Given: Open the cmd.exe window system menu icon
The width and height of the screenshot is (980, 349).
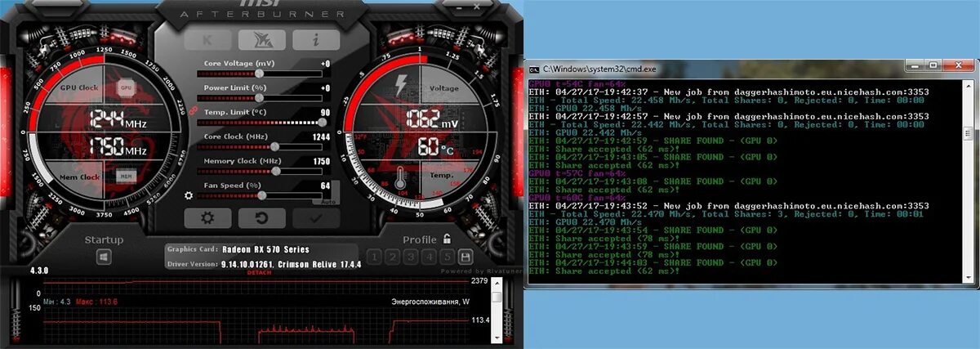Looking at the screenshot, I should (x=535, y=69).
